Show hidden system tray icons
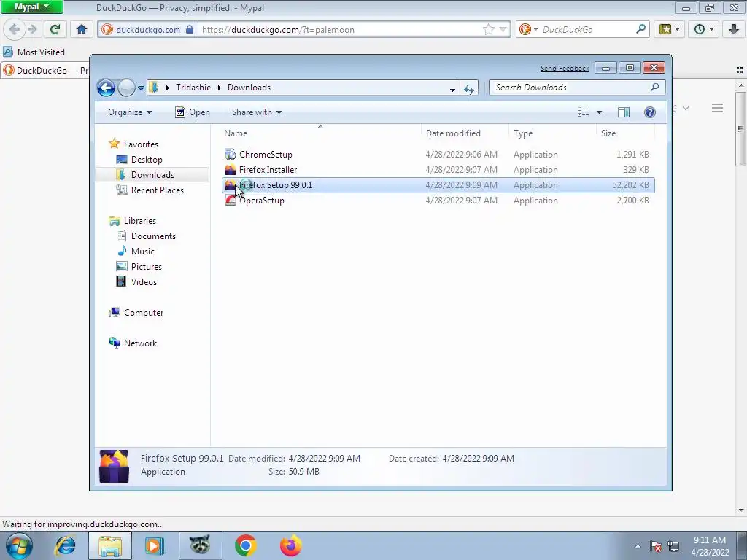 [x=638, y=546]
